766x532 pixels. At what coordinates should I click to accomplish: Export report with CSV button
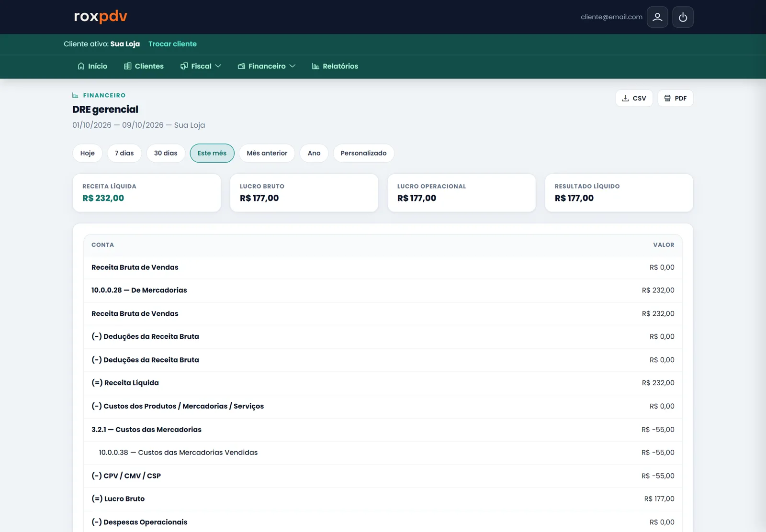634,98
